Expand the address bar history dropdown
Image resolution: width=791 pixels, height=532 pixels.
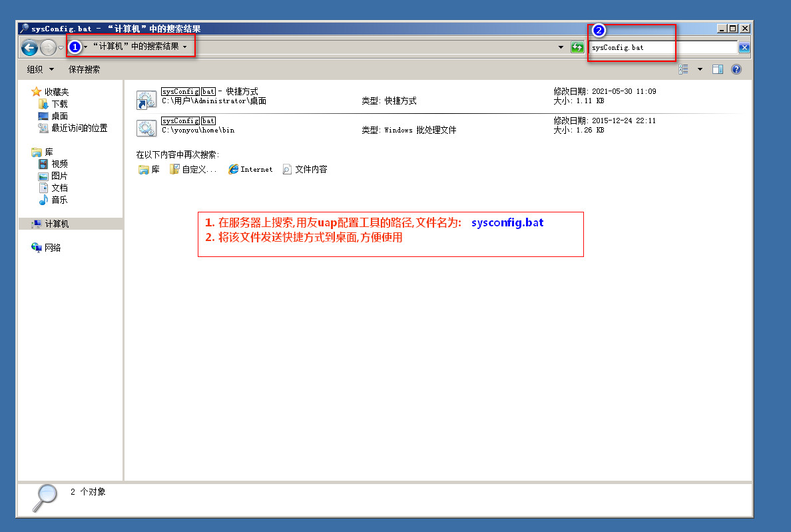point(561,47)
